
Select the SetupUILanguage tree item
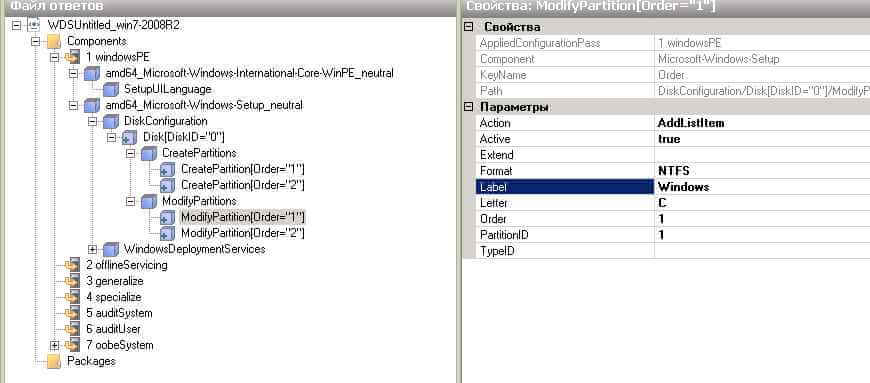coord(168,89)
